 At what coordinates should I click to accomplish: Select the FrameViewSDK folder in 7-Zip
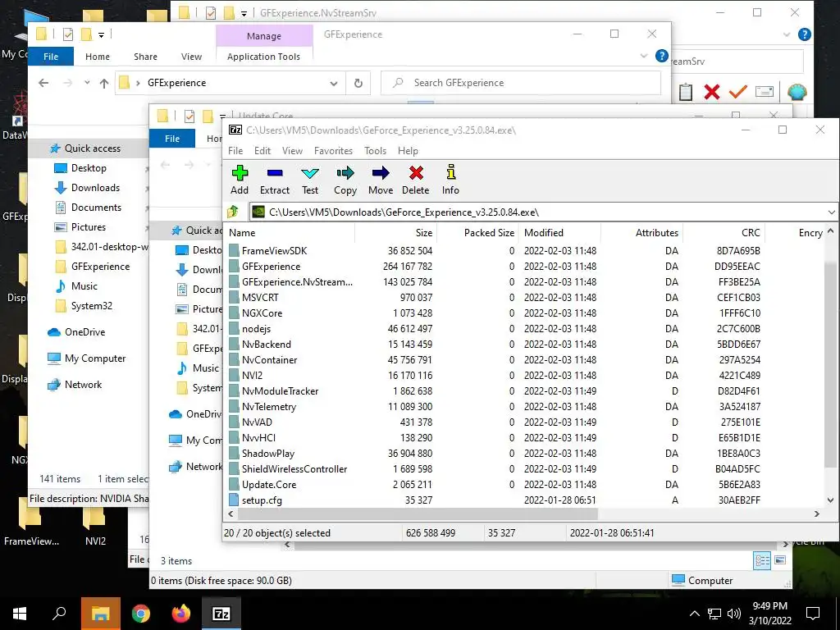[274, 251]
